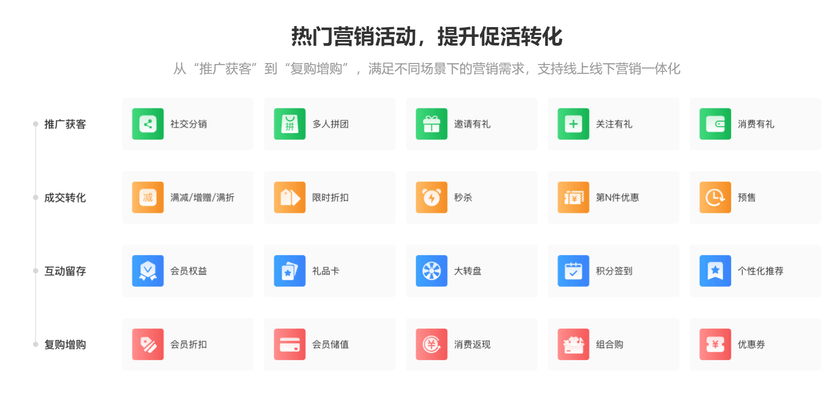
Task: Click the 会员储值 credit card icon
Action: click(289, 344)
